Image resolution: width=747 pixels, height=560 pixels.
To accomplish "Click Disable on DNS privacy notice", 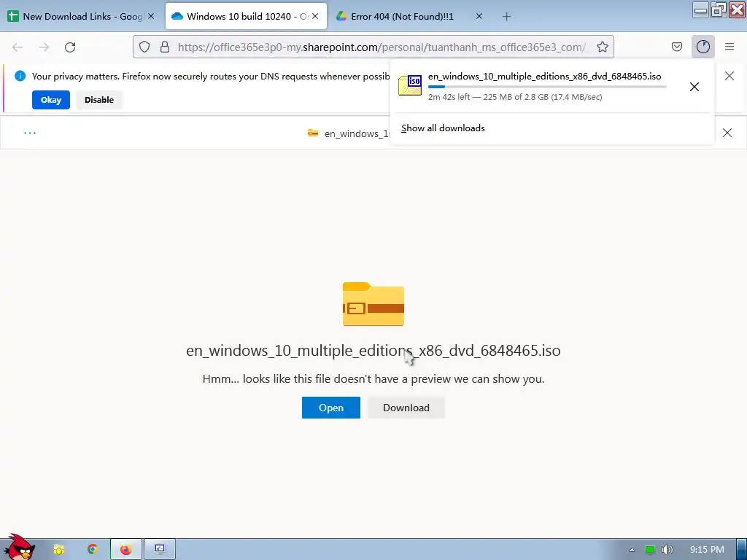I will (99, 100).
